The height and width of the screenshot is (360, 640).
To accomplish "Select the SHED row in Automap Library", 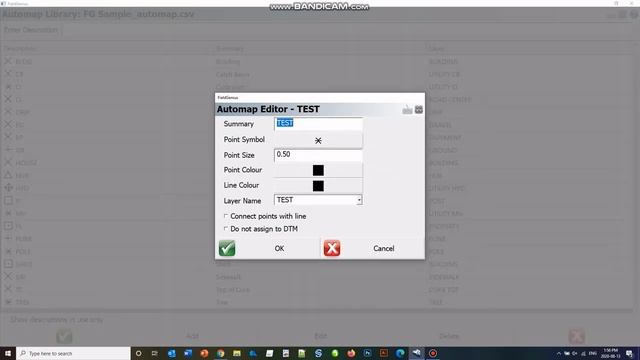I will [x=318, y=264].
